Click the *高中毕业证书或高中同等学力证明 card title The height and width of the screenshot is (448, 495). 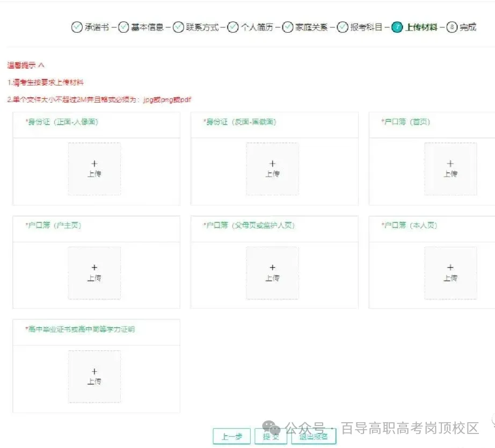(x=80, y=329)
